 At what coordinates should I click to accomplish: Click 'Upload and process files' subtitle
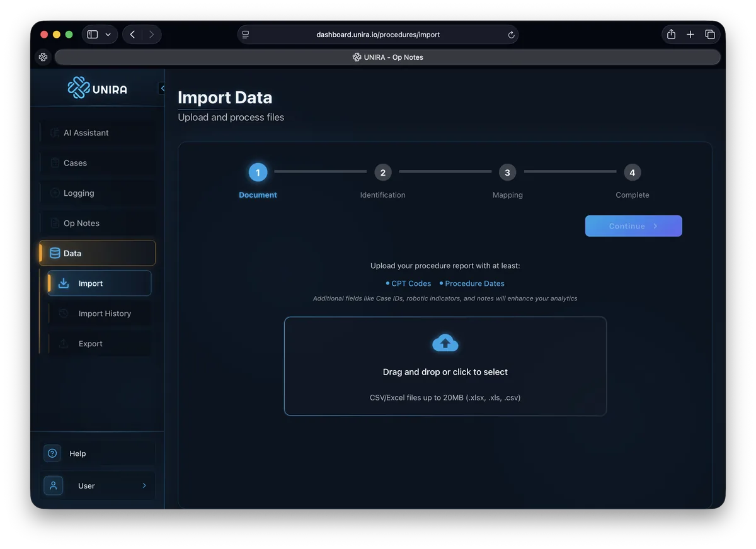point(231,117)
